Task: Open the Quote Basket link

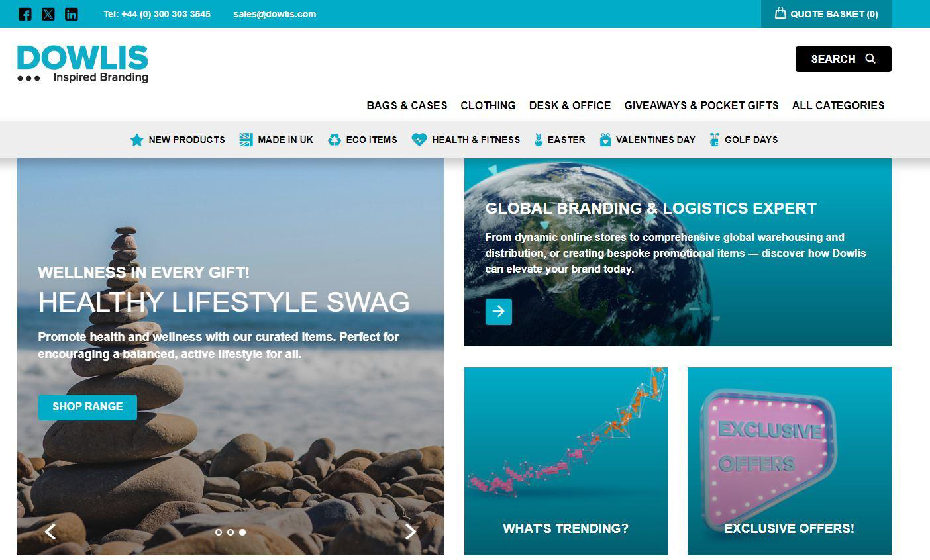Action: click(826, 14)
